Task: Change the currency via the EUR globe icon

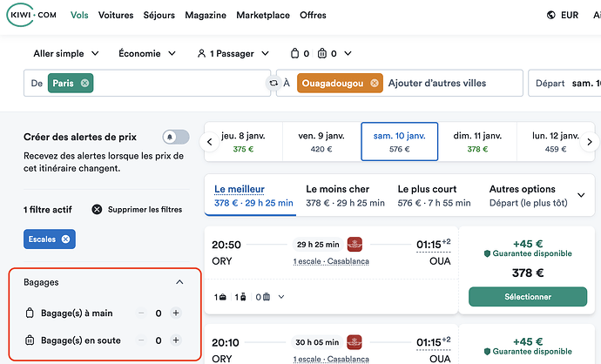Action: pyautogui.click(x=563, y=15)
